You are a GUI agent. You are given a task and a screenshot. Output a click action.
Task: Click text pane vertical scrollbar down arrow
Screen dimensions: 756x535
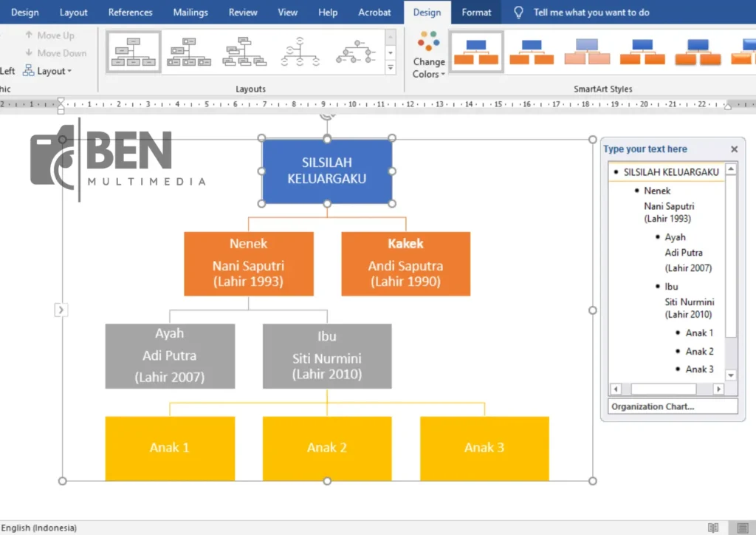[731, 375]
